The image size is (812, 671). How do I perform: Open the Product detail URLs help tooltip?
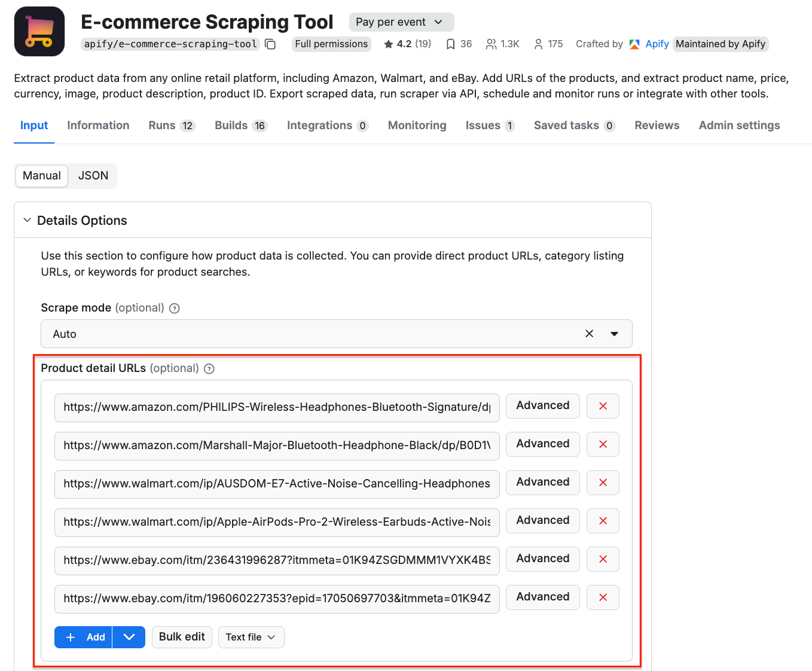tap(209, 368)
